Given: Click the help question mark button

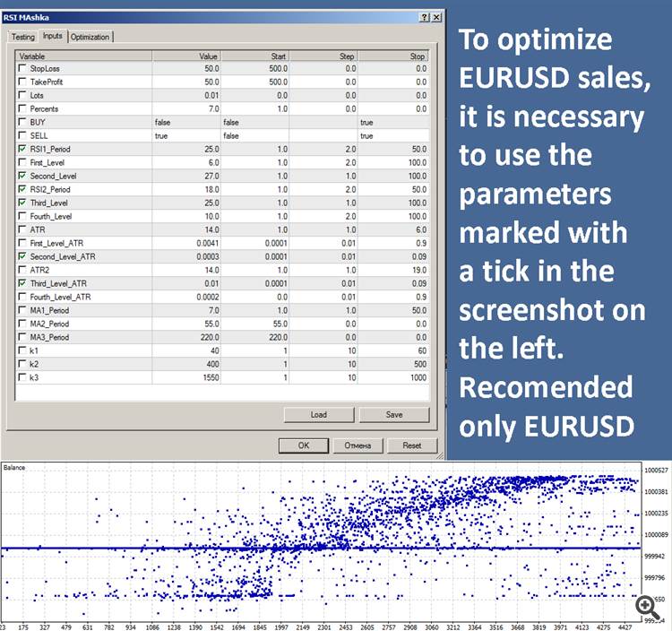Looking at the screenshot, I should [424, 17].
